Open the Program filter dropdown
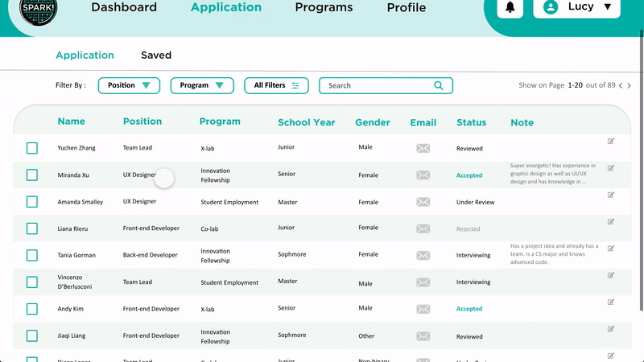The width and height of the screenshot is (644, 362). tap(202, 85)
